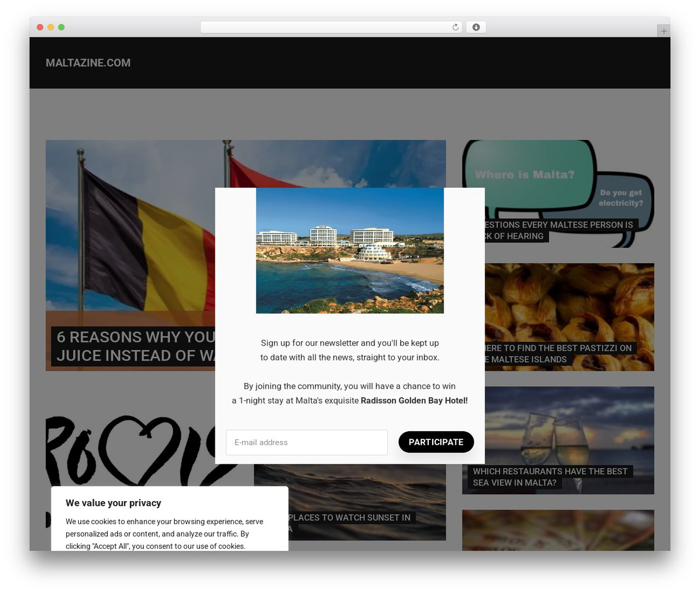
Task: Click the Golden Bay hotel photo in the popup
Action: (350, 251)
